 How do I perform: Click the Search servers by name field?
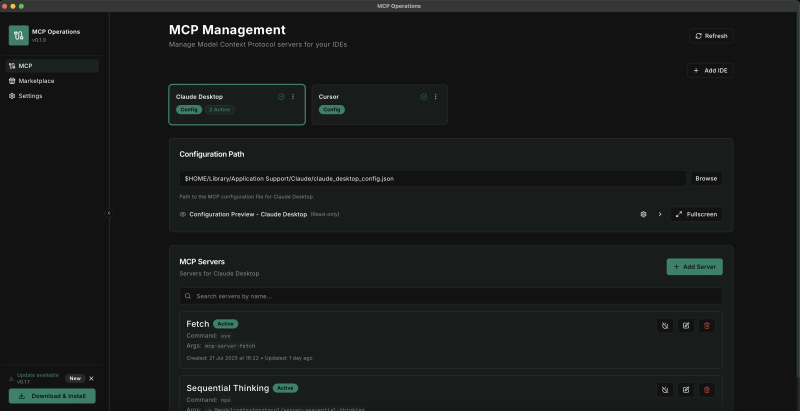coord(450,296)
